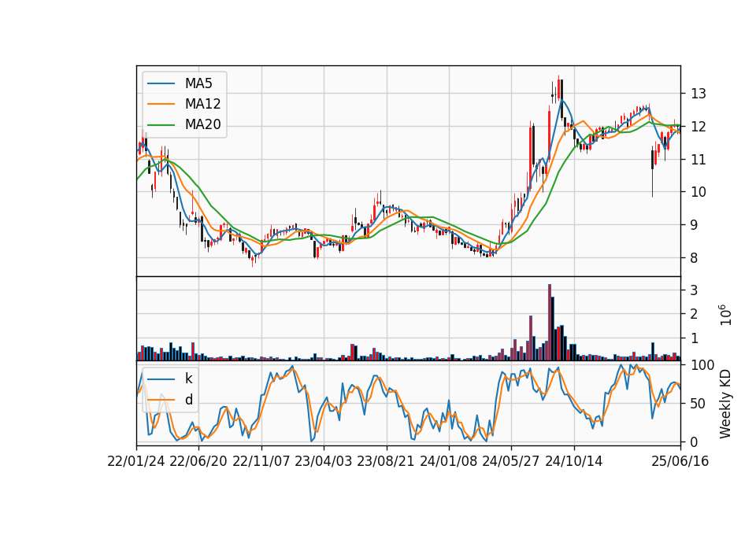The image size is (756, 543).
Task: Click the long-wick candle dropping to 10 near chart end
Action: point(652,172)
